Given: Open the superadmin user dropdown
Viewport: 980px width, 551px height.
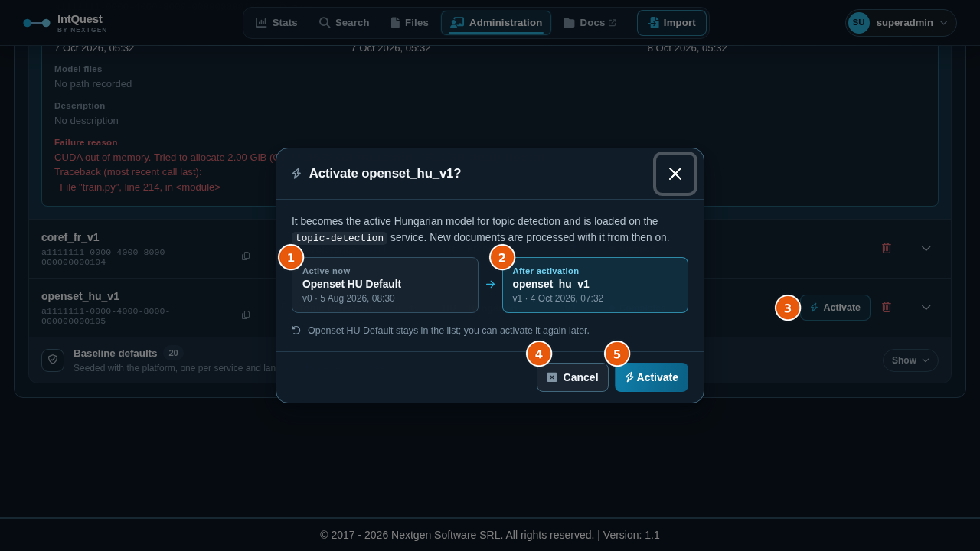Looking at the screenshot, I should pyautogui.click(x=901, y=23).
